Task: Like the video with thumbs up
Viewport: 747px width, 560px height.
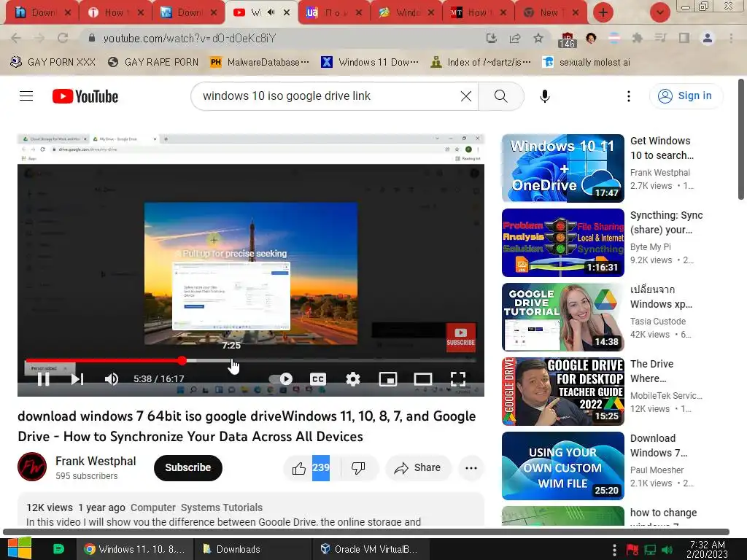Action: click(298, 468)
